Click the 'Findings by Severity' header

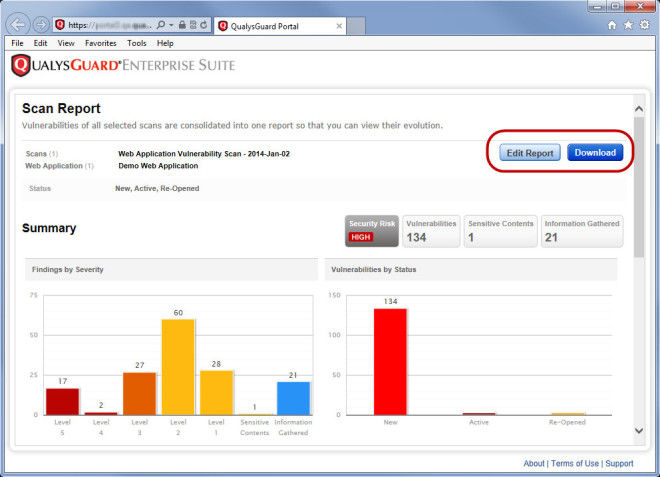point(67,269)
